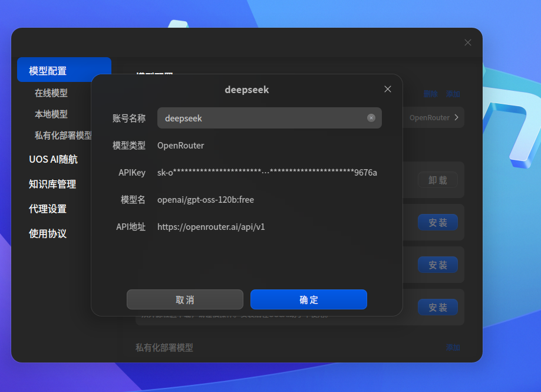
Task: Edit the 账号名称 input field
Action: [x=269, y=118]
